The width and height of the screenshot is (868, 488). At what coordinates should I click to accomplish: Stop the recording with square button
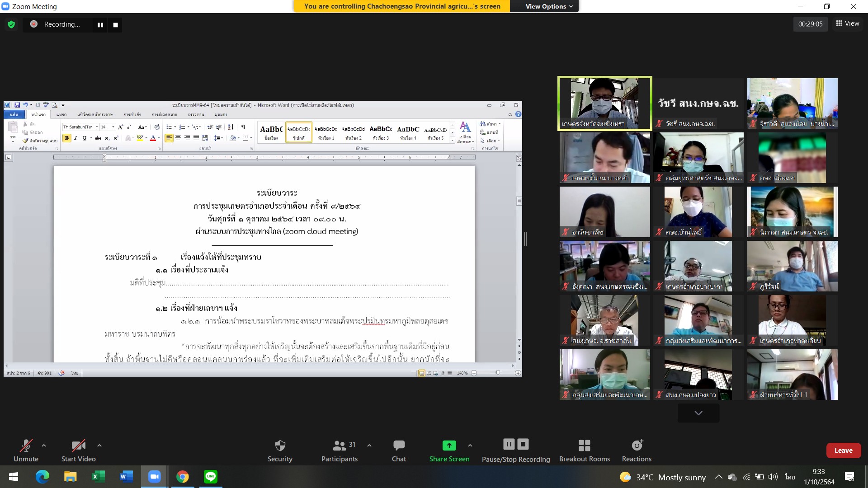[x=115, y=25]
